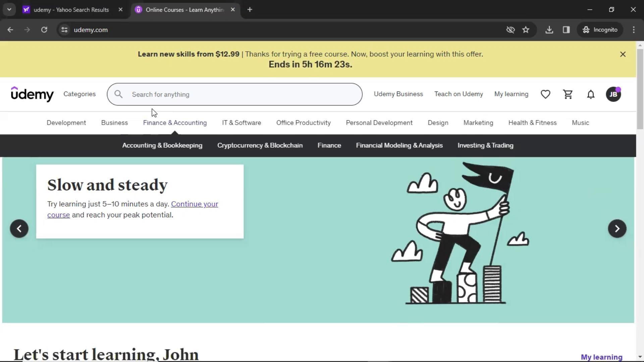Open the browser downloads icon
Viewport: 644px width, 362px height.
point(549,30)
